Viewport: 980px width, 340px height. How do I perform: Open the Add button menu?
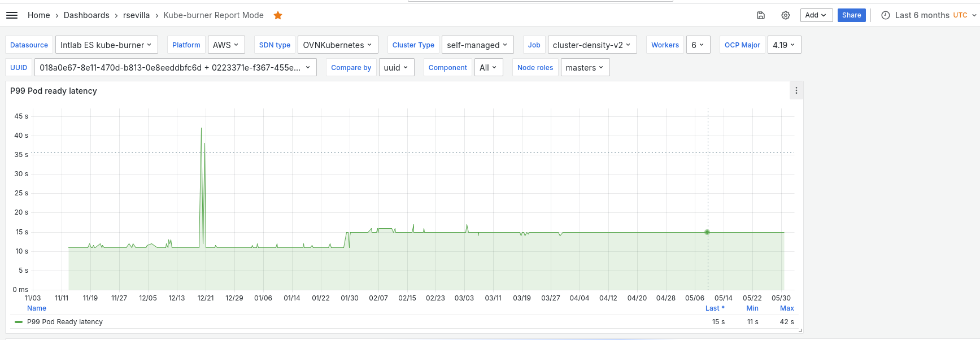[816, 15]
